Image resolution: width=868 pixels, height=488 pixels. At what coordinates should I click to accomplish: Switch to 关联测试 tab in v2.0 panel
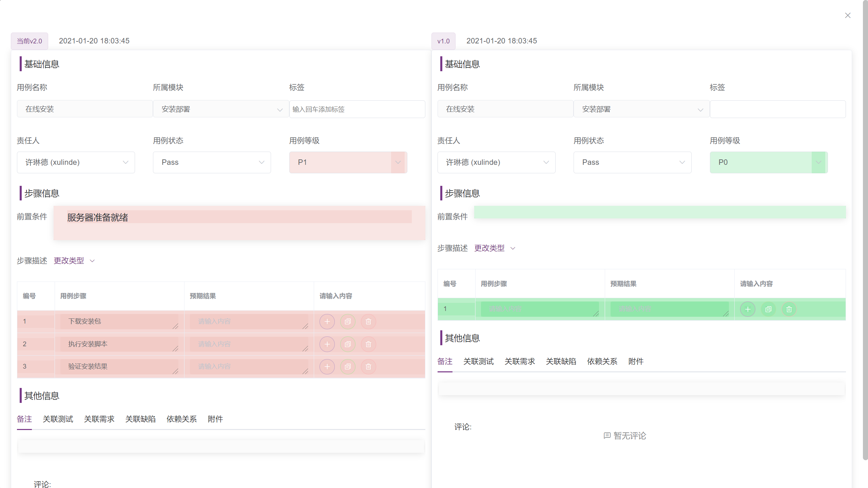(58, 419)
